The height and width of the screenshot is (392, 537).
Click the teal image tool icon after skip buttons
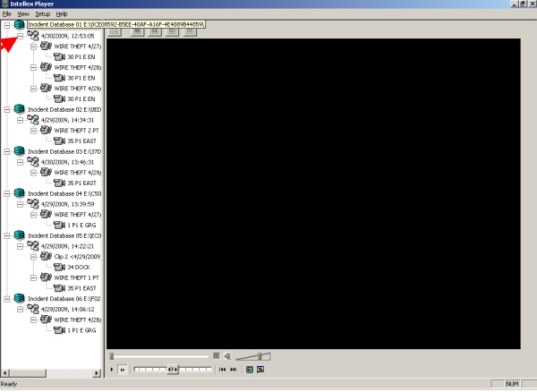(x=250, y=370)
